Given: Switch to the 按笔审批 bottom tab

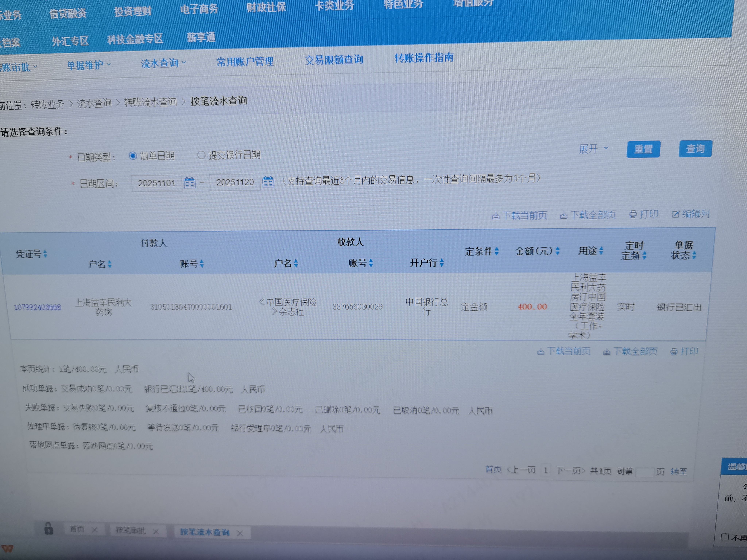Looking at the screenshot, I should [131, 530].
